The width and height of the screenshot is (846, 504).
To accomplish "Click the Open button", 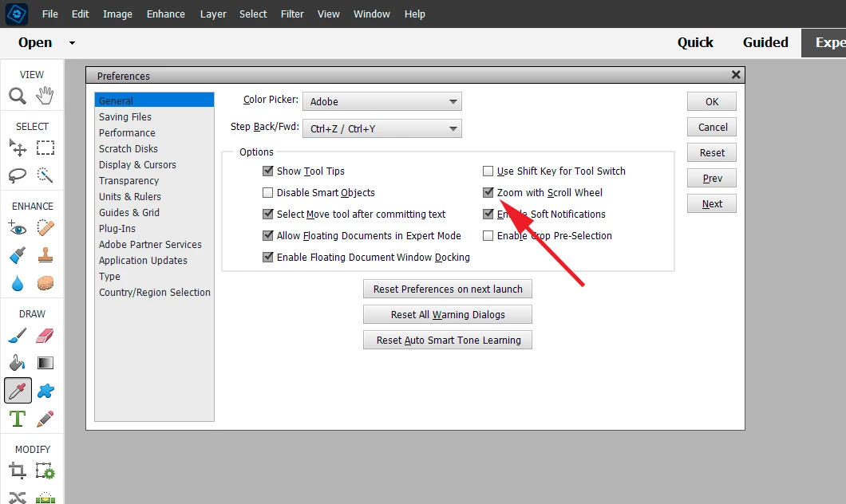I will 35,42.
